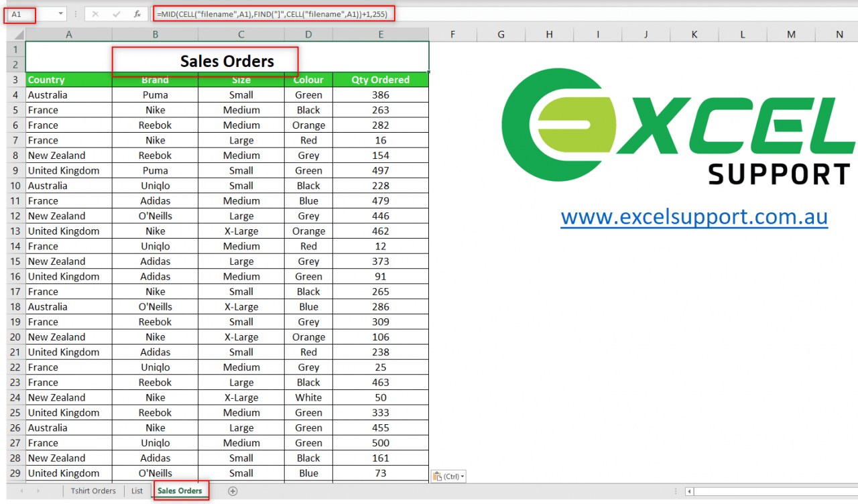
Task: Click the quick access vertical ellipsis icon
Action: coord(76,13)
